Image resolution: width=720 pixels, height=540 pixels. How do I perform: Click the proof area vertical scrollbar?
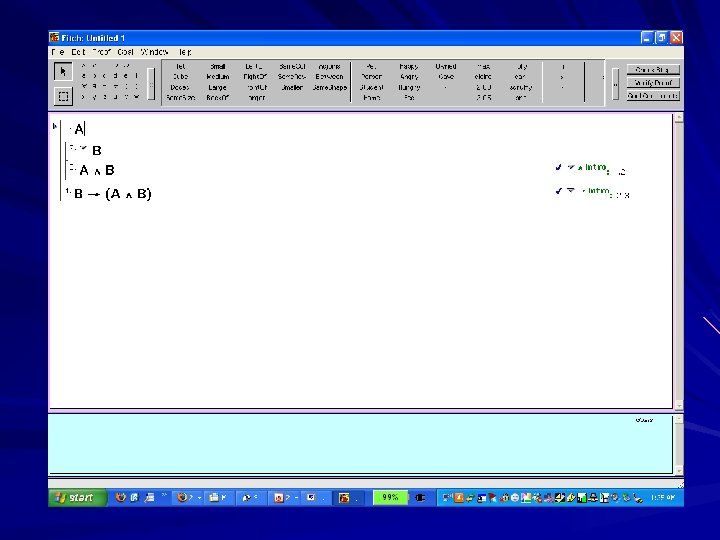pos(679,261)
